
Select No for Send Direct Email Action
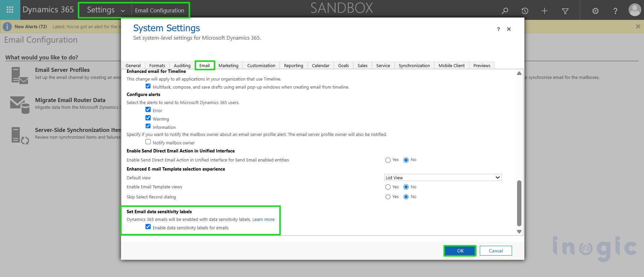(406, 160)
